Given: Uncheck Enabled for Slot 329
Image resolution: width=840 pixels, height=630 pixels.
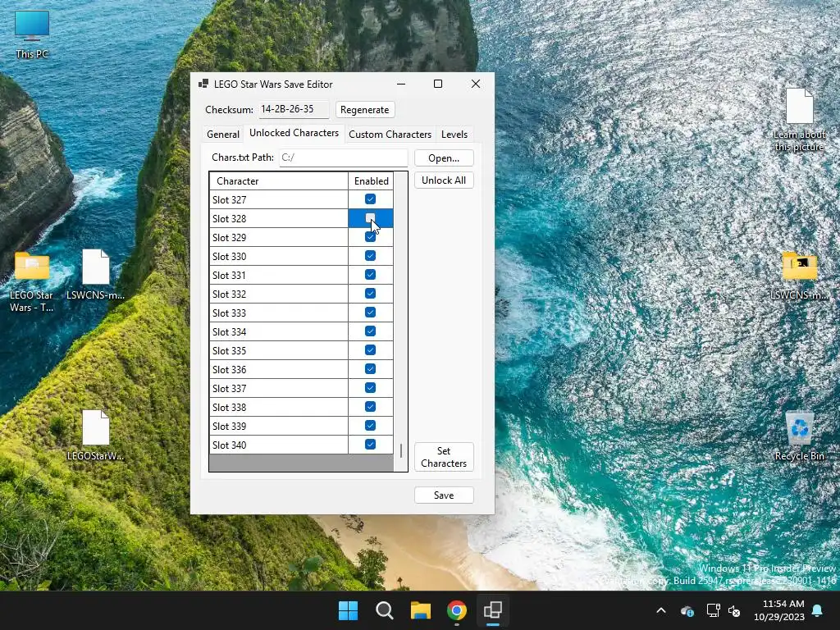Looking at the screenshot, I should pos(370,237).
